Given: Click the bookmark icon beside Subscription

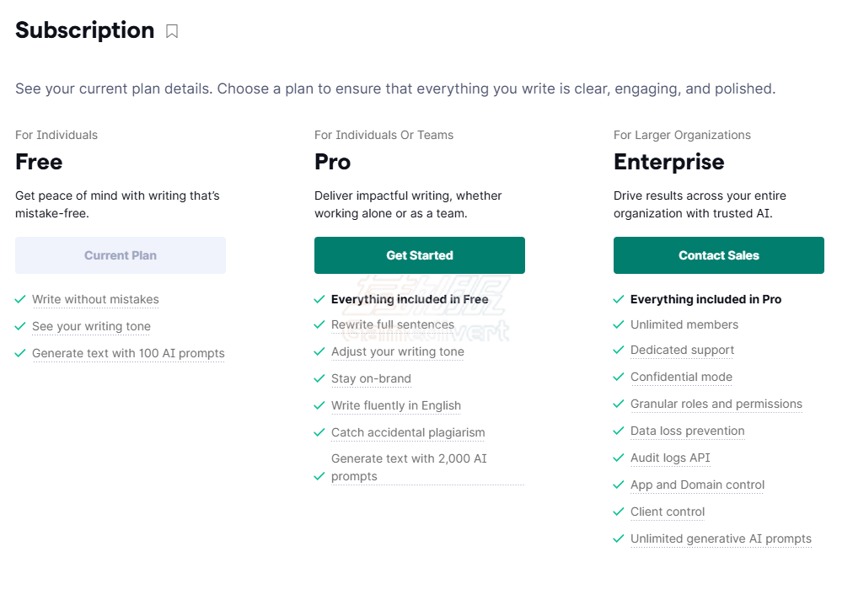Looking at the screenshot, I should tap(172, 31).
